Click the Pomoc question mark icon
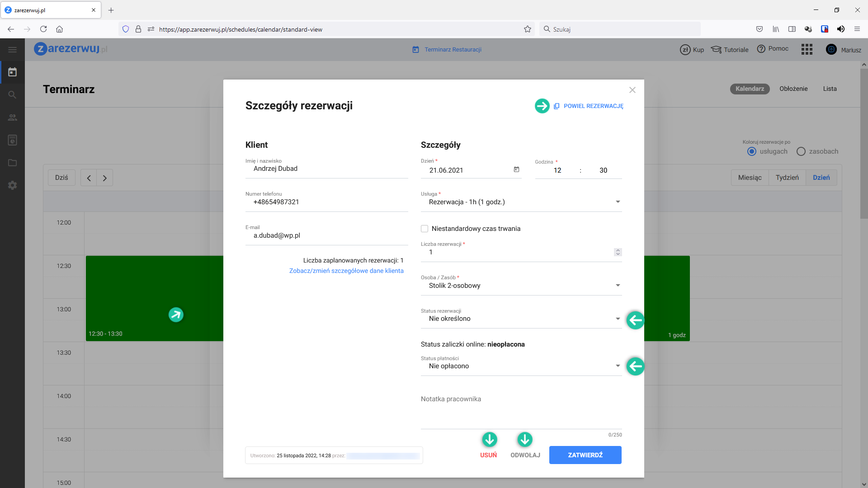The height and width of the screenshot is (488, 868). point(761,49)
